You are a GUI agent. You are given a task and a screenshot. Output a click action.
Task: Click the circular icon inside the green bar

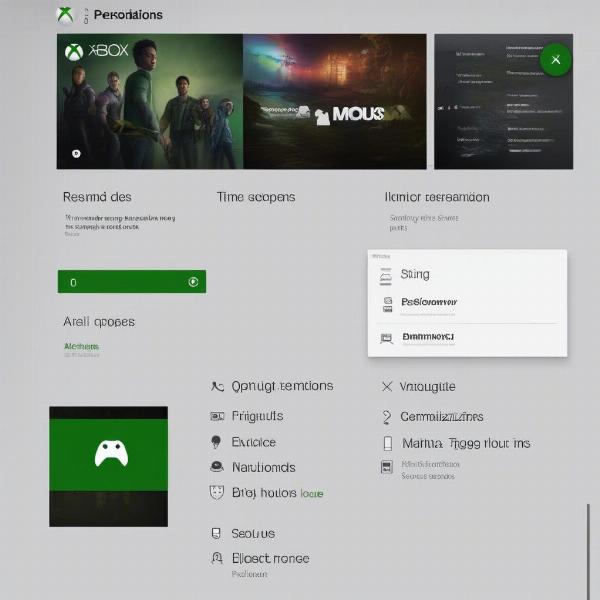pos(193,282)
